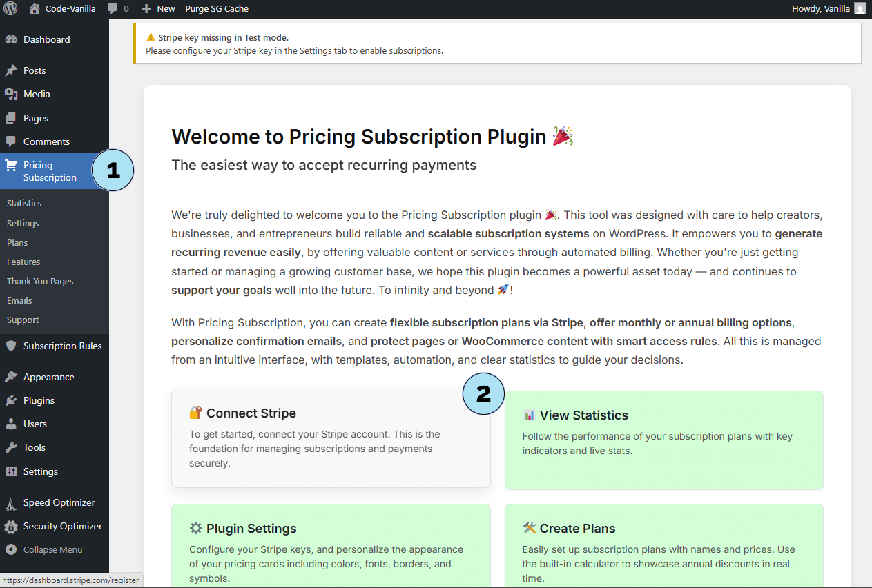
Task: Click the Subscription Rules shield icon
Action: [x=11, y=346]
